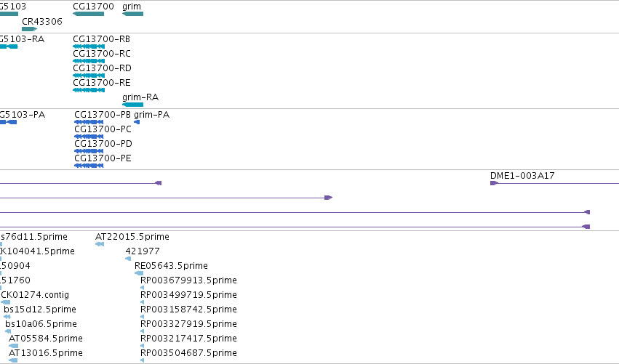Click the G5103 gene label
Screen dimensions: 619x364
[x=13, y=7]
